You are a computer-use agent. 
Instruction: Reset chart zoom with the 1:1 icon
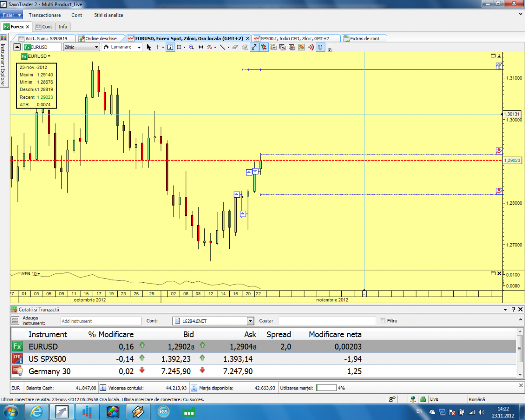(x=201, y=47)
